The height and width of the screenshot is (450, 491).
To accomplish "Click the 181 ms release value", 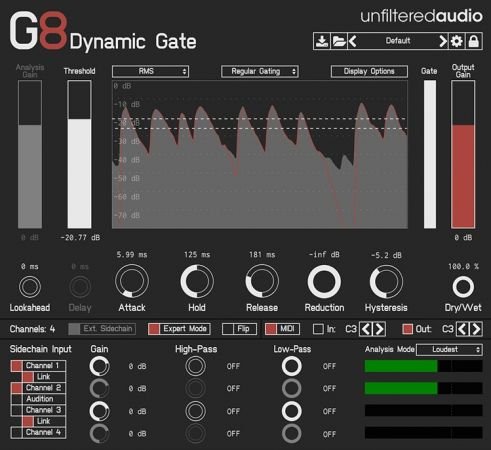I will (x=262, y=255).
